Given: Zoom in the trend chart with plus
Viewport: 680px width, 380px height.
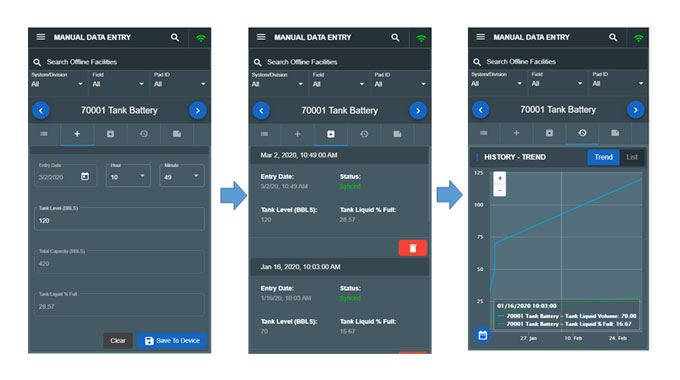Looking at the screenshot, I should [500, 178].
